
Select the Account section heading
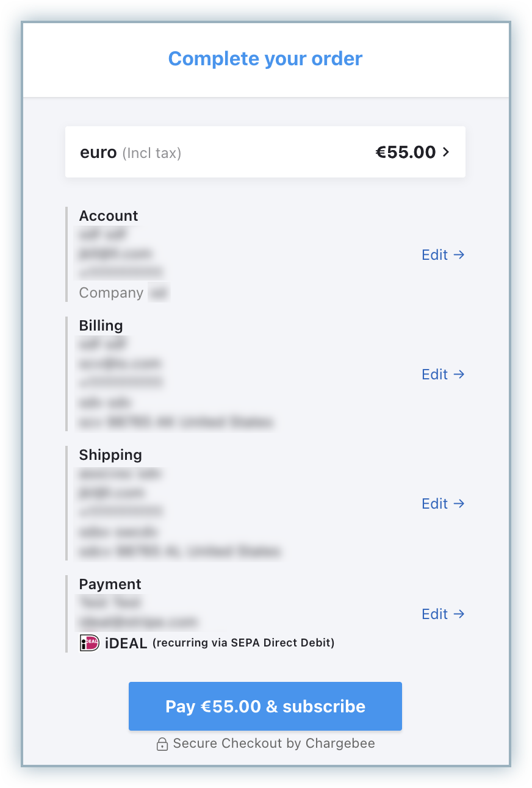109,216
